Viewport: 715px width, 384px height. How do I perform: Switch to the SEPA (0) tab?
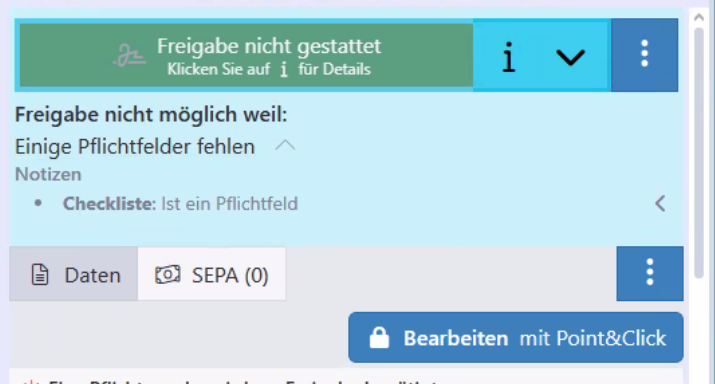(x=212, y=274)
